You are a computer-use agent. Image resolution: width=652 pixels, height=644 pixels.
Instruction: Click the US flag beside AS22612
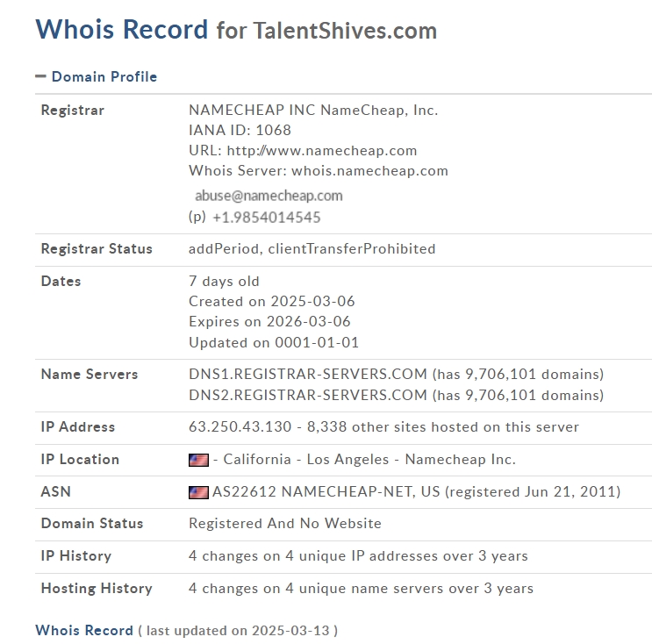point(198,492)
